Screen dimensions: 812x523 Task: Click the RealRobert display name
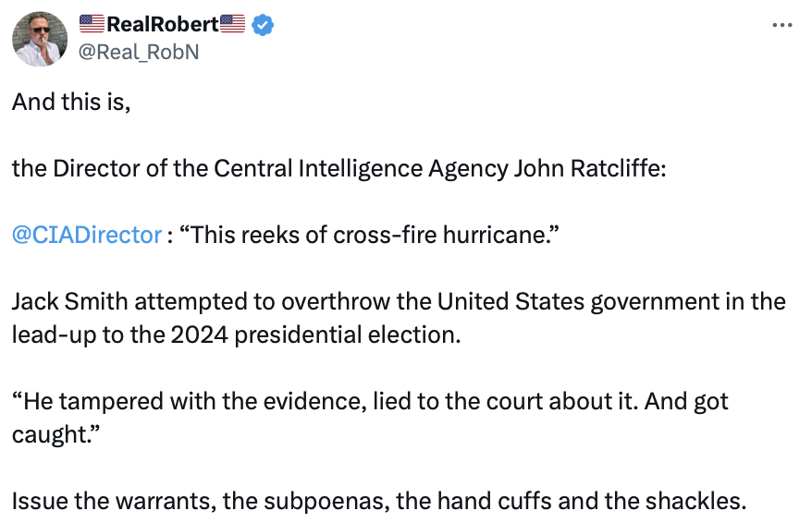coord(163,25)
